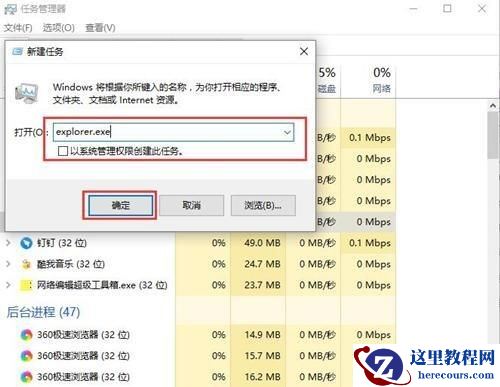
Task: Click the 网络 column header
Action: tap(381, 89)
